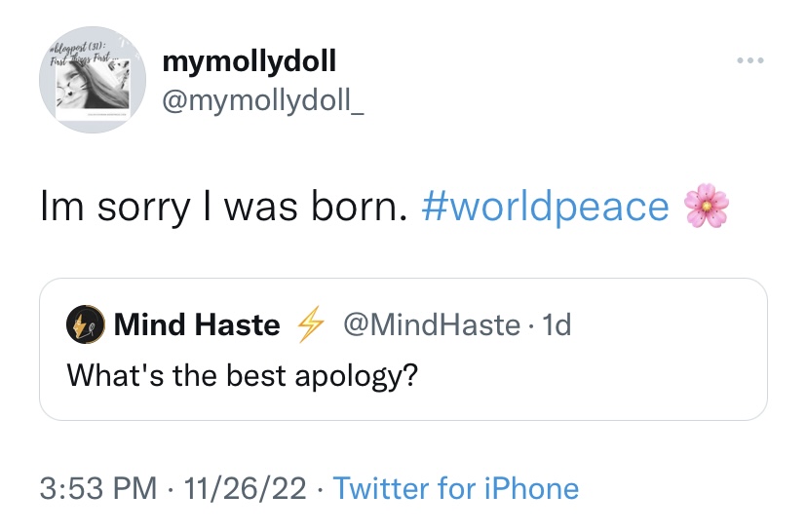Click the cherry blossom emoji

click(x=708, y=207)
